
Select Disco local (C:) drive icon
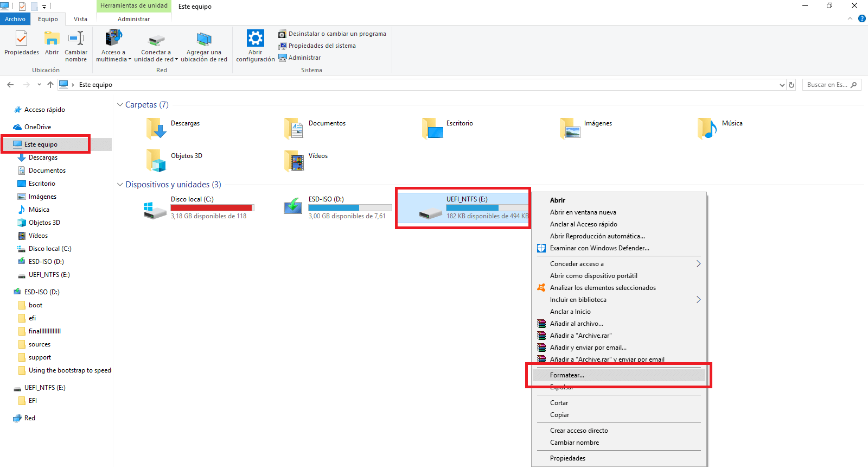(x=155, y=210)
